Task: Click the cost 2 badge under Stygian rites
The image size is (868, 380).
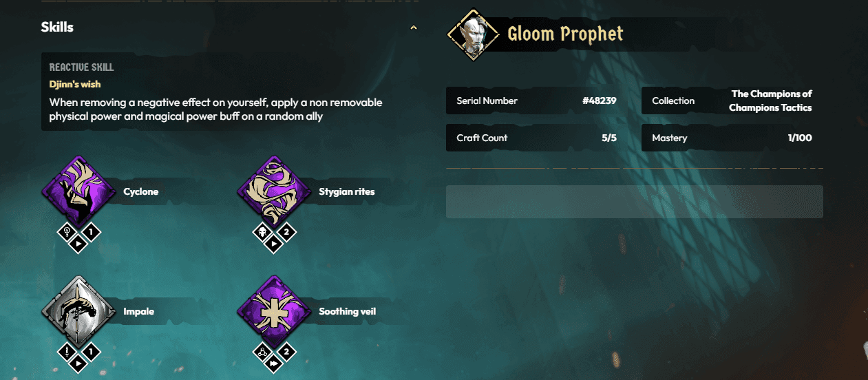Action: tap(286, 232)
